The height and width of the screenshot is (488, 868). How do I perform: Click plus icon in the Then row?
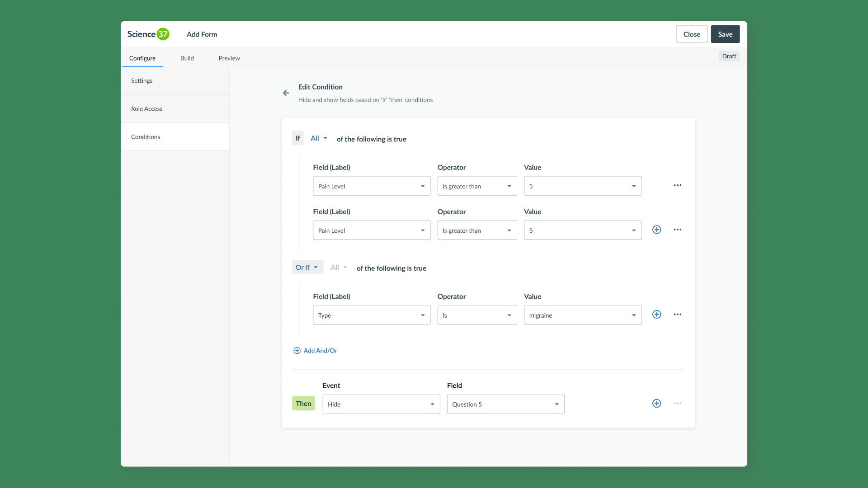pos(656,404)
